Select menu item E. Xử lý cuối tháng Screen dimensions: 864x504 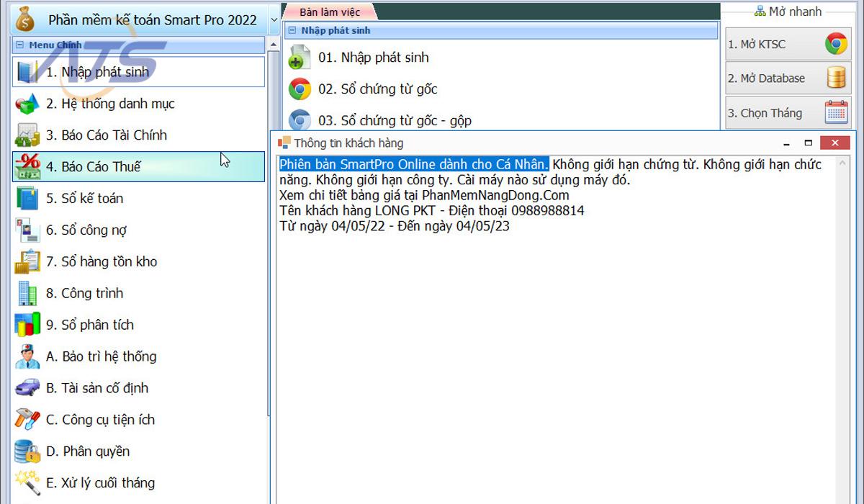tap(100, 483)
